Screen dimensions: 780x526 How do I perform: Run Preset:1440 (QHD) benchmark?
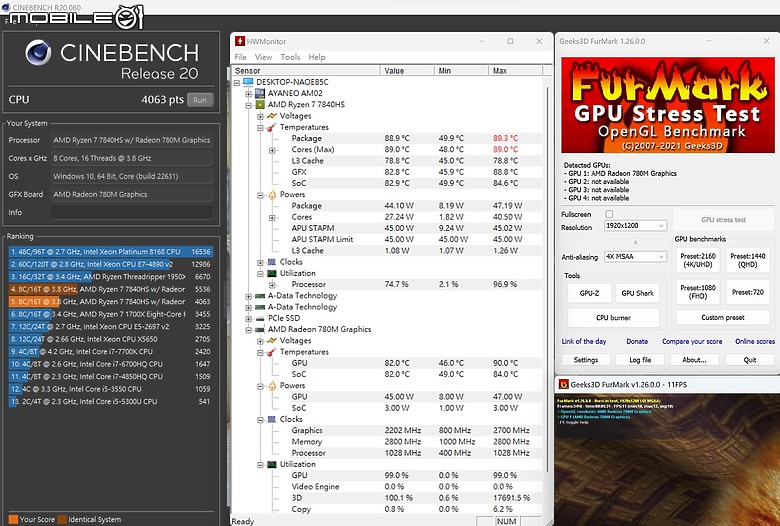pyautogui.click(x=748, y=260)
